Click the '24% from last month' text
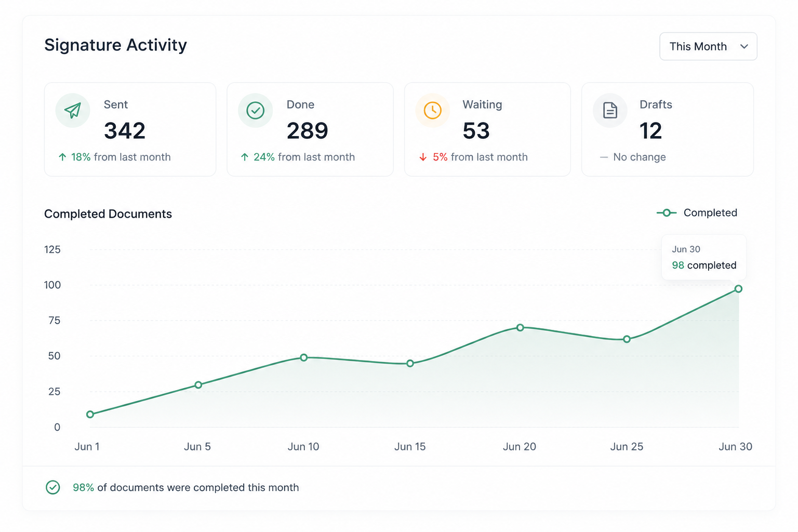This screenshot has height=532, width=798. point(304,157)
